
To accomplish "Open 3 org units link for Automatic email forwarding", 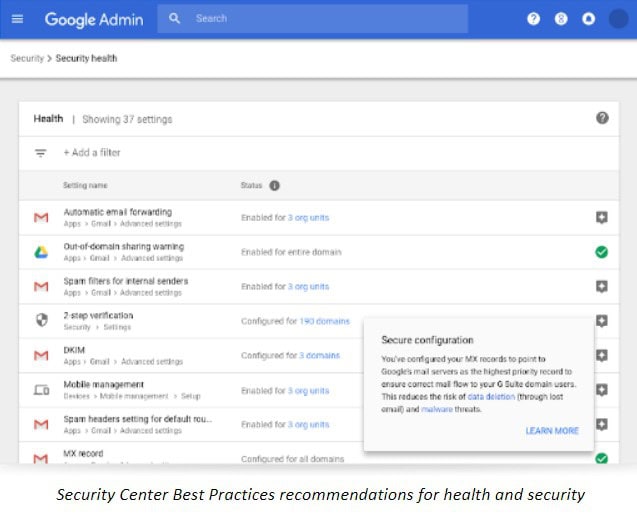I will pyautogui.click(x=308, y=218).
